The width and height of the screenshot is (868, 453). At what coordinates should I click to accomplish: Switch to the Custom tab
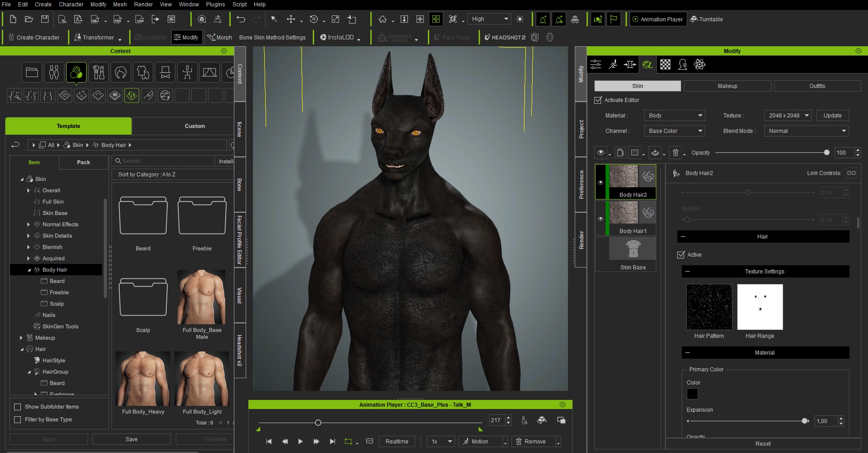click(x=194, y=126)
